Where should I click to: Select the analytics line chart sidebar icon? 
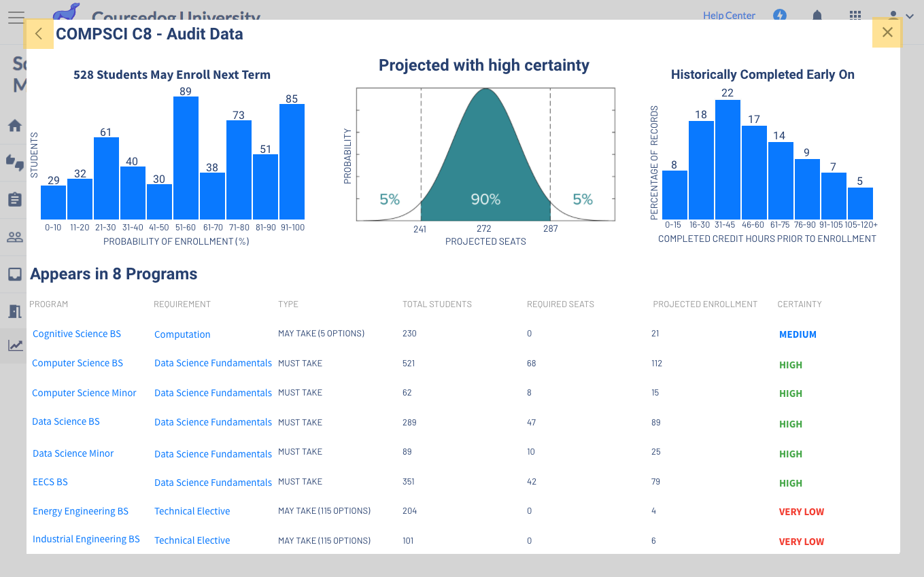click(15, 346)
